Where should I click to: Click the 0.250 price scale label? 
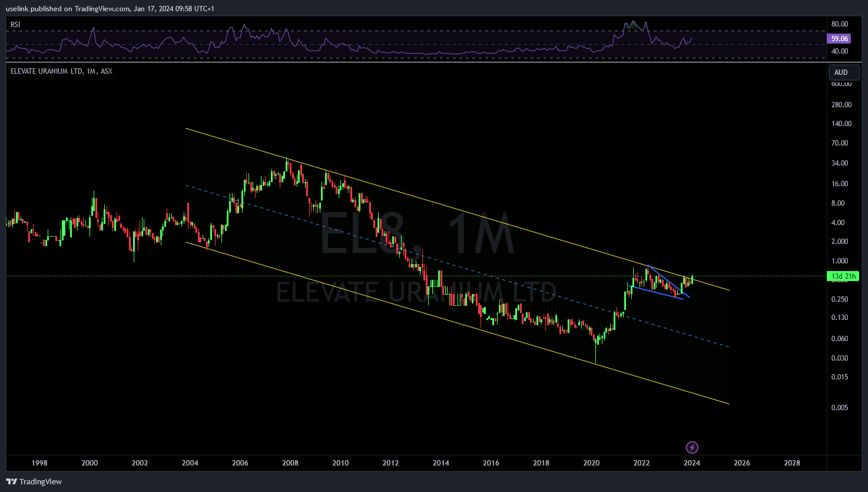pos(839,299)
